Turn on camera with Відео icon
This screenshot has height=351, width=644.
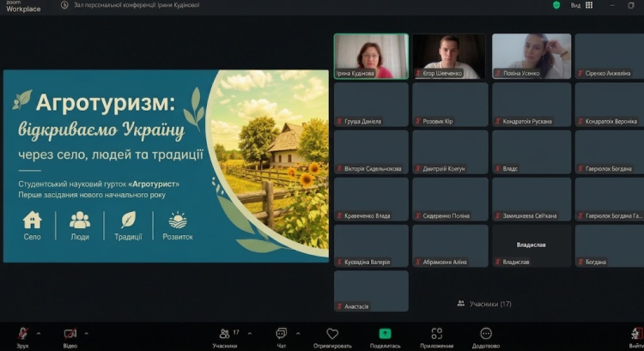[x=70, y=333]
